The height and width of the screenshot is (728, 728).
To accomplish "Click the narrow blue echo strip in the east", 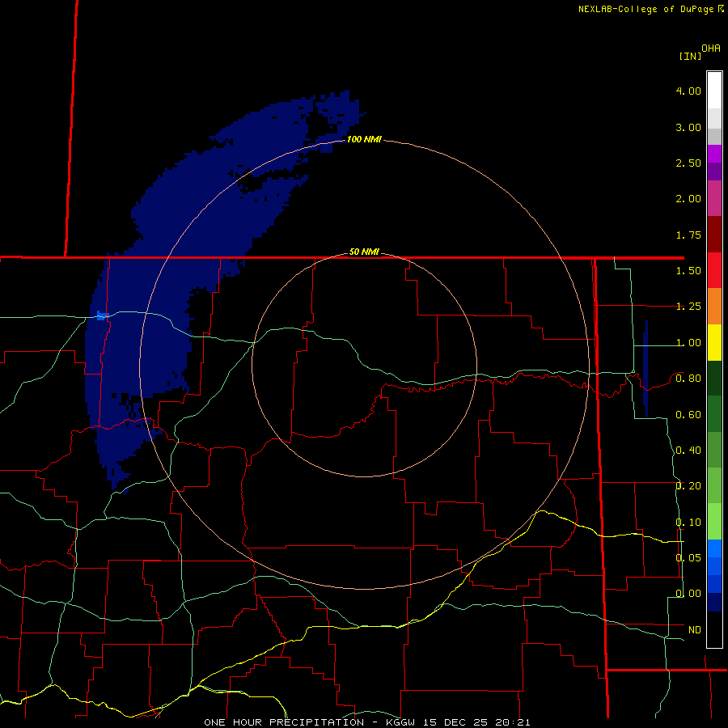I will click(x=645, y=369).
